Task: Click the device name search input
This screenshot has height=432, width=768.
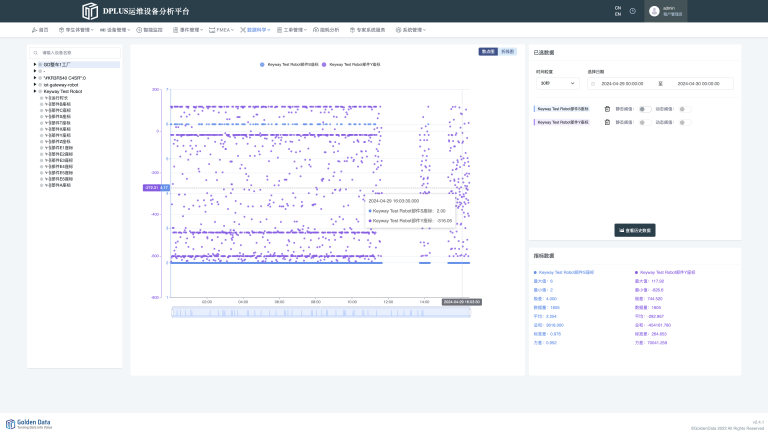Action: [78, 52]
